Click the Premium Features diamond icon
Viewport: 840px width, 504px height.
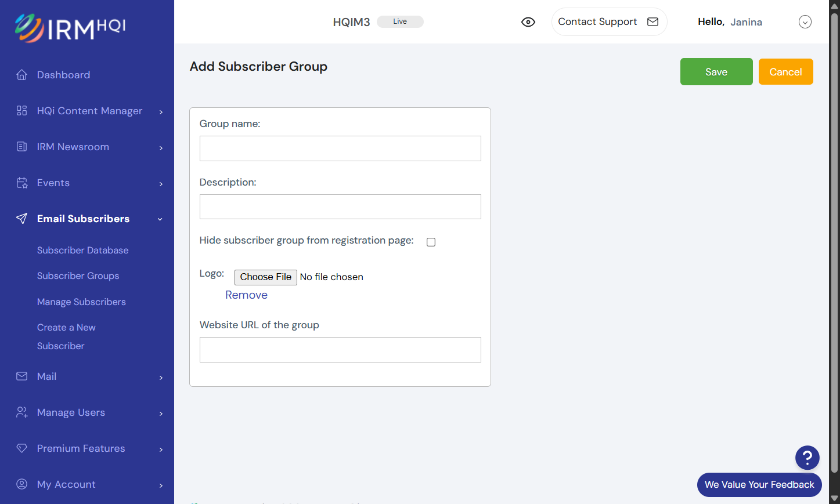(22, 448)
